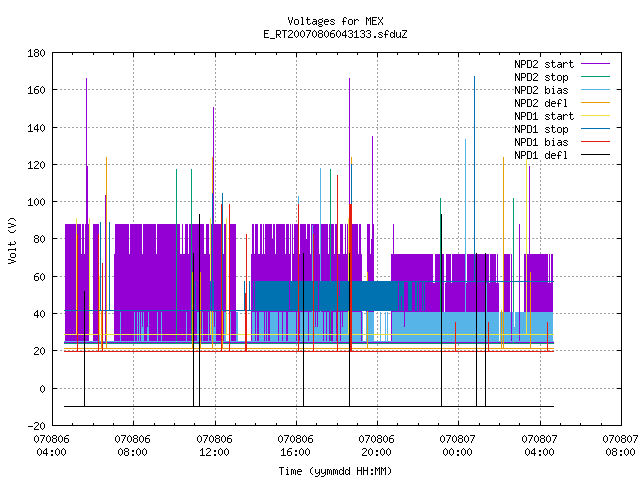640x480 pixels.
Task: Click the x-axis tick 070807 00:00
Action: 458,446
